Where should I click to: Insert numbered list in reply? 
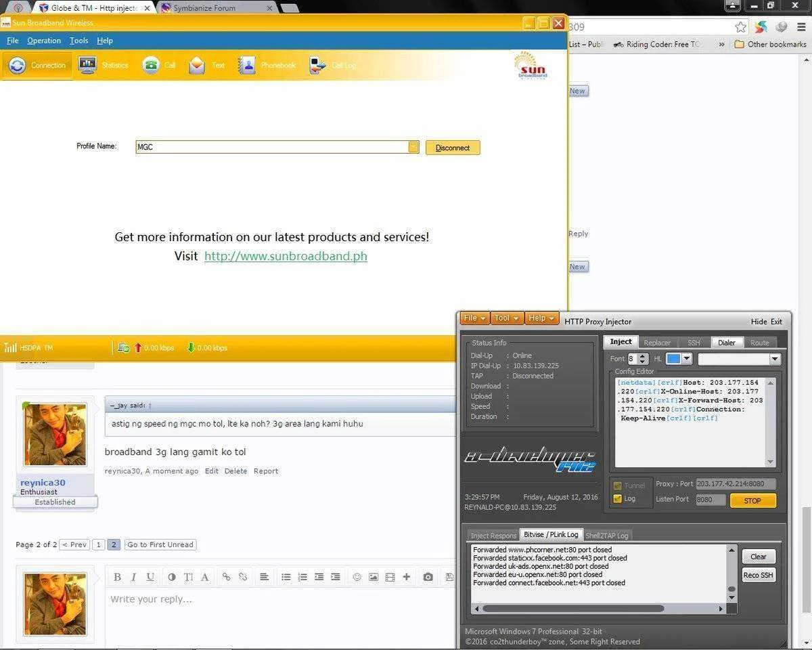click(302, 577)
